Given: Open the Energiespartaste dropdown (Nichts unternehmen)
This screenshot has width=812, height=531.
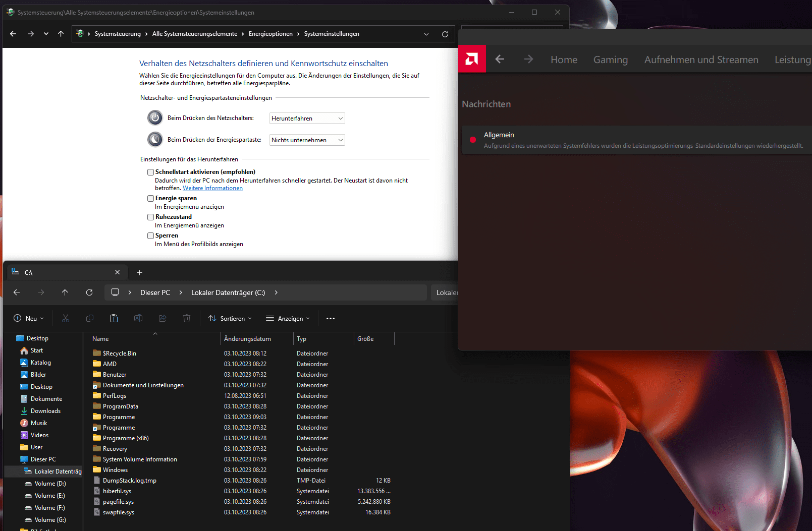Looking at the screenshot, I should coord(307,140).
